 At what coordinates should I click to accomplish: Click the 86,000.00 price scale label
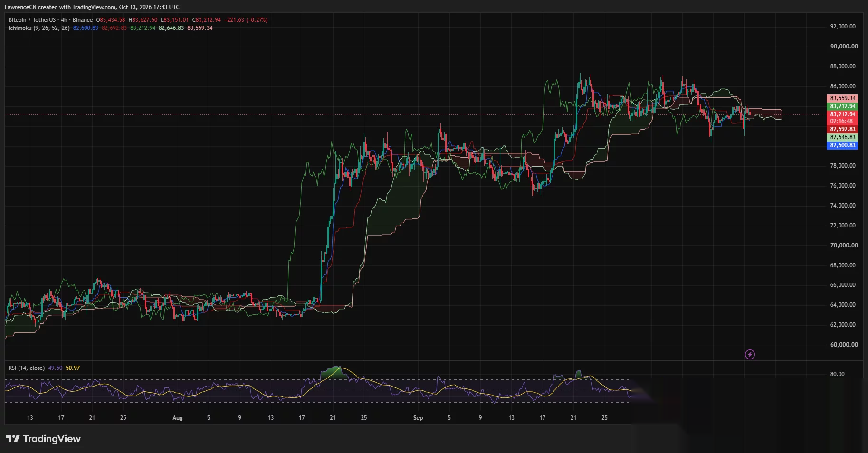pos(843,86)
